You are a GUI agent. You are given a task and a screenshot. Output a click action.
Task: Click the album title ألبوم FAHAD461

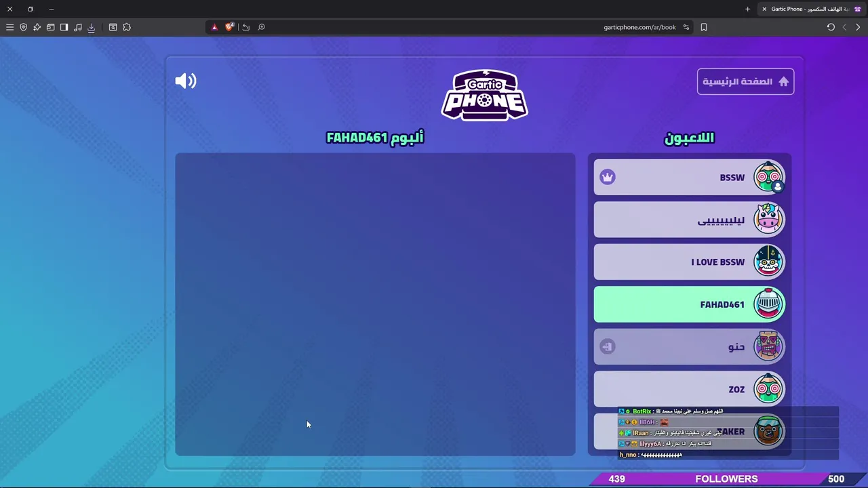pyautogui.click(x=375, y=138)
